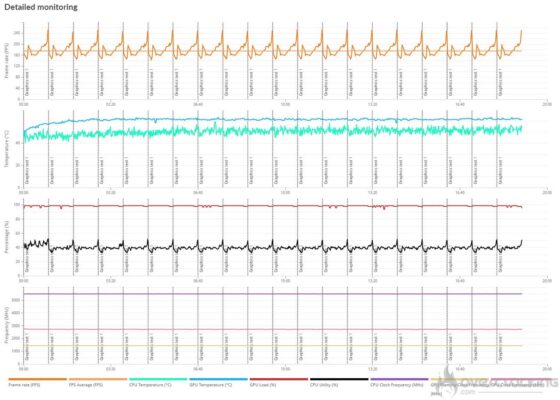The image size is (560, 400).
Task: Click the 'Percentage (%)' vertical axis title
Action: point(6,237)
